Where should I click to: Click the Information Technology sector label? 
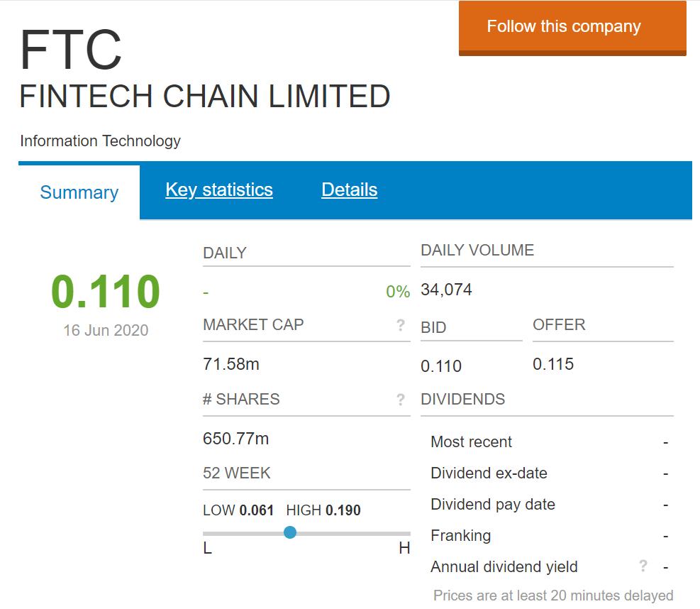click(x=100, y=141)
